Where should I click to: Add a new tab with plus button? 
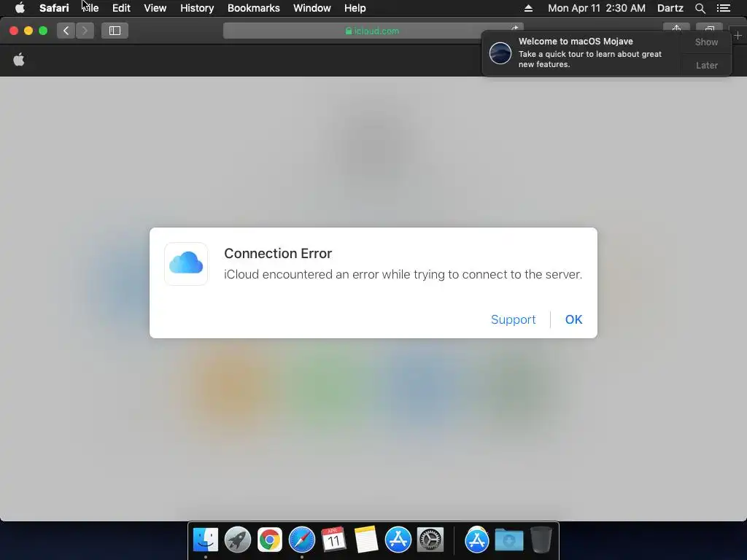[x=738, y=35]
